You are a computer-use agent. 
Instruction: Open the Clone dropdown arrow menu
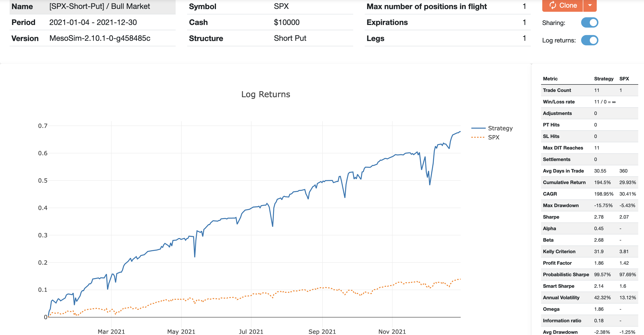(590, 6)
